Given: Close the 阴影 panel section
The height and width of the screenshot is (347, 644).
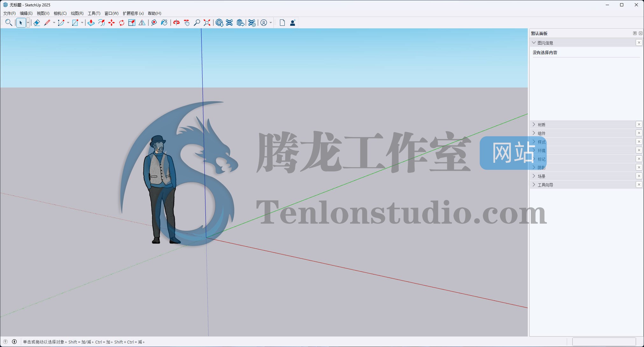Looking at the screenshot, I should (639, 167).
